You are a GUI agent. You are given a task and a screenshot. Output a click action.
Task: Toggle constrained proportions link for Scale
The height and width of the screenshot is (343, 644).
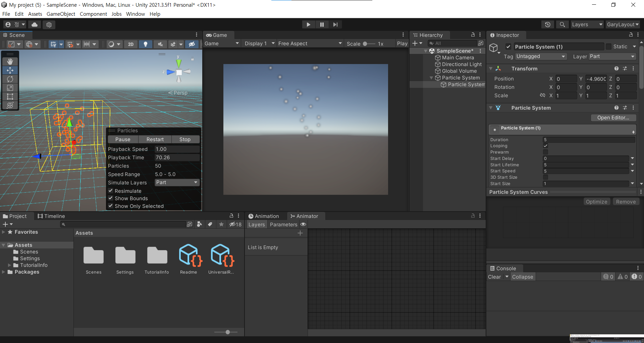point(542,96)
